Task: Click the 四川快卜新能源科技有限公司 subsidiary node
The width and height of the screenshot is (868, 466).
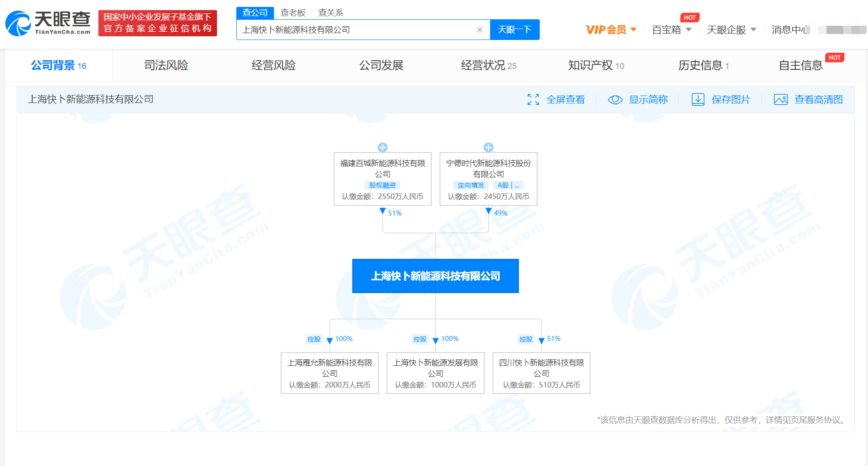Action: 541,373
